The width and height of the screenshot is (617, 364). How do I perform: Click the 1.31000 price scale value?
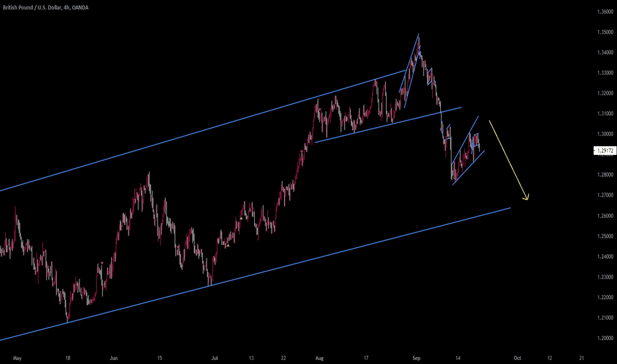605,114
